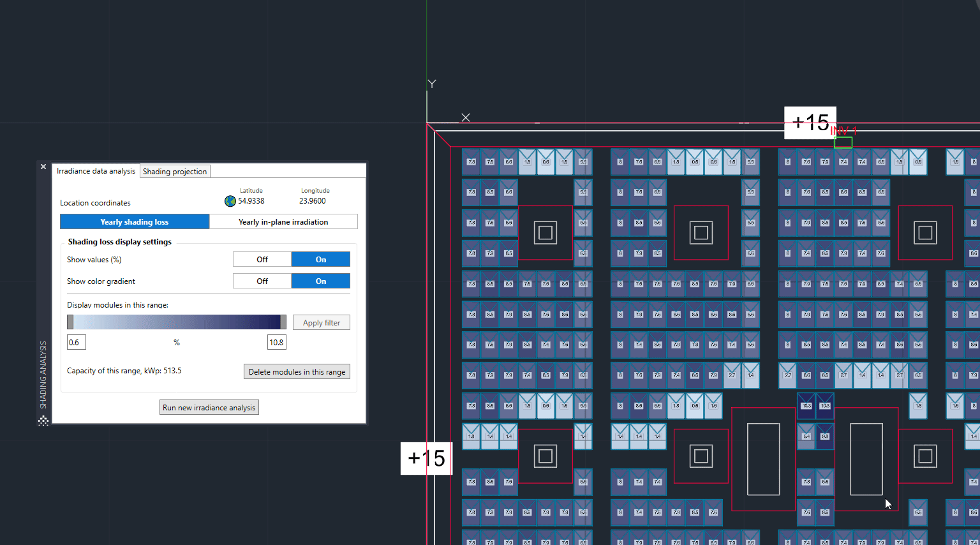The image size is (980, 545).
Task: Open the Shading projection tab
Action: pyautogui.click(x=175, y=171)
